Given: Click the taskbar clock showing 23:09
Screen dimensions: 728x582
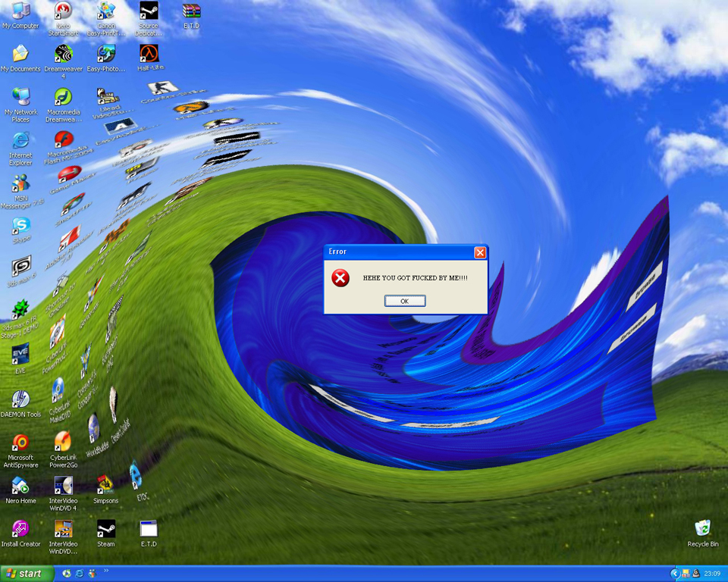Looking at the screenshot, I should click(712, 574).
